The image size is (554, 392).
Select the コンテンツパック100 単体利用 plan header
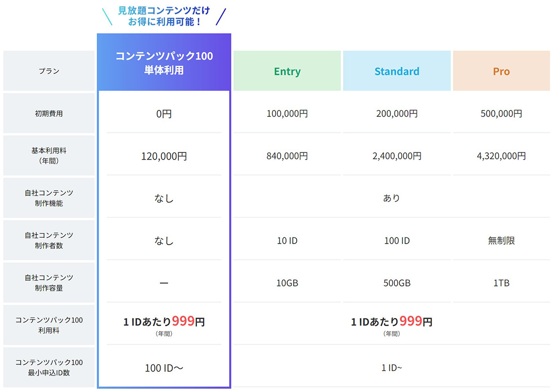coord(164,63)
